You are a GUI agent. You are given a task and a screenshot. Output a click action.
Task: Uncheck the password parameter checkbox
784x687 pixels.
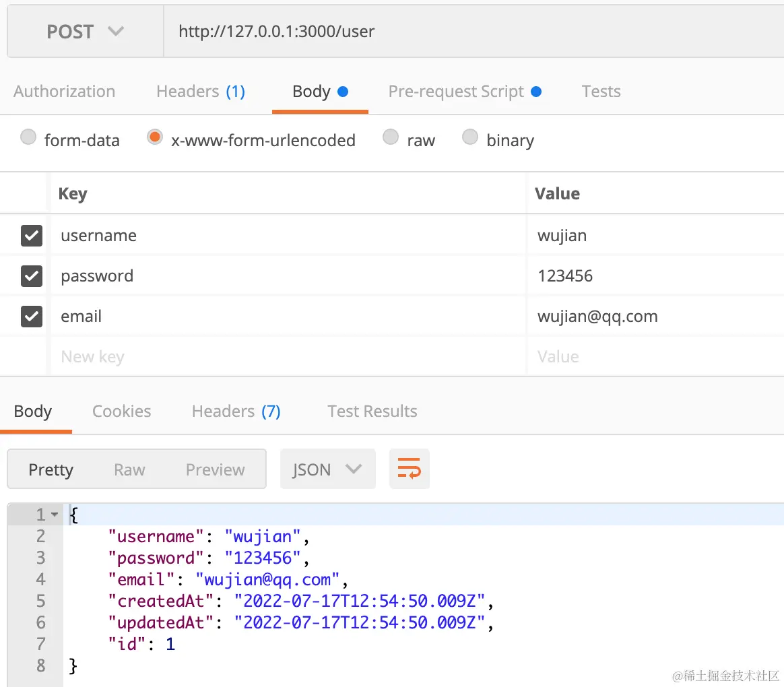[32, 276]
